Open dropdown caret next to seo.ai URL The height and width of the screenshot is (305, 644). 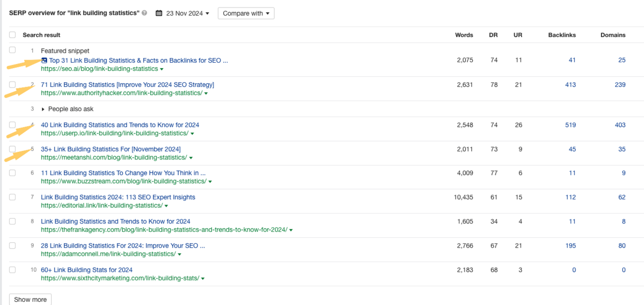(162, 69)
